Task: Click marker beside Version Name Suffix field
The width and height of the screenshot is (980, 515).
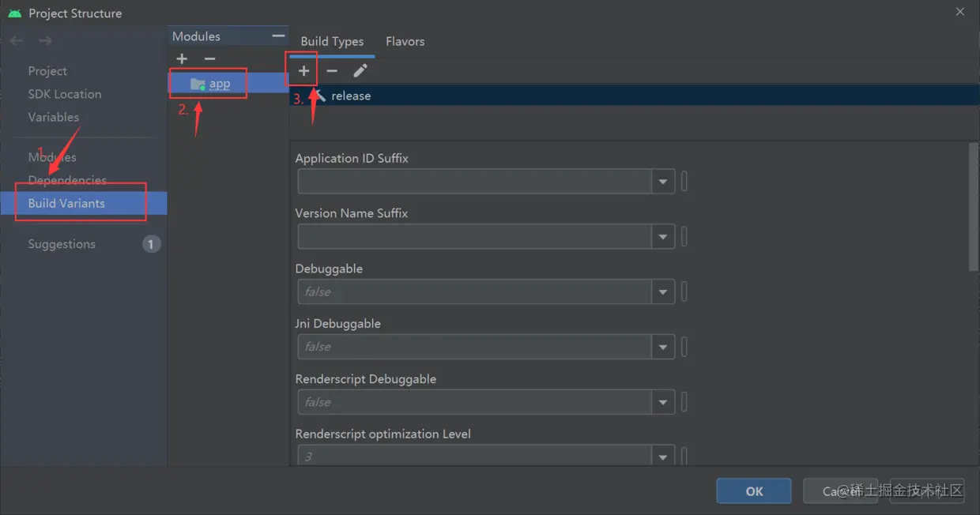Action: tap(684, 236)
